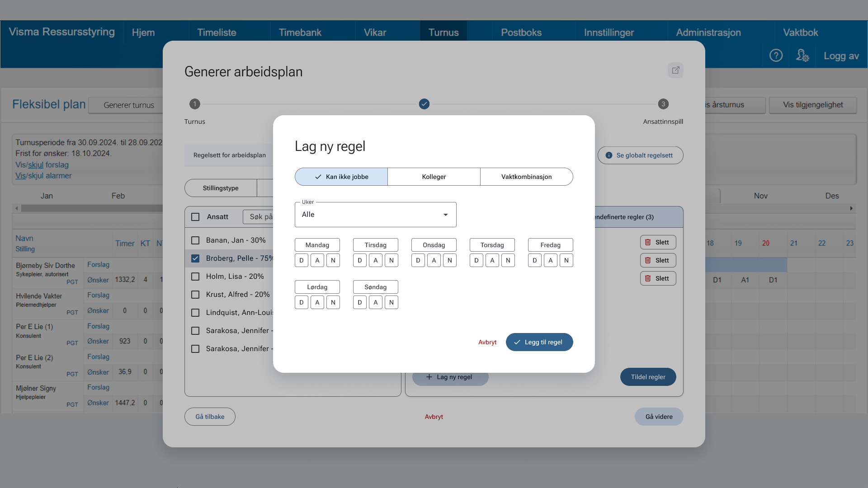The width and height of the screenshot is (868, 488).
Task: Click the info icon in Se globalt regelsett
Action: click(609, 155)
